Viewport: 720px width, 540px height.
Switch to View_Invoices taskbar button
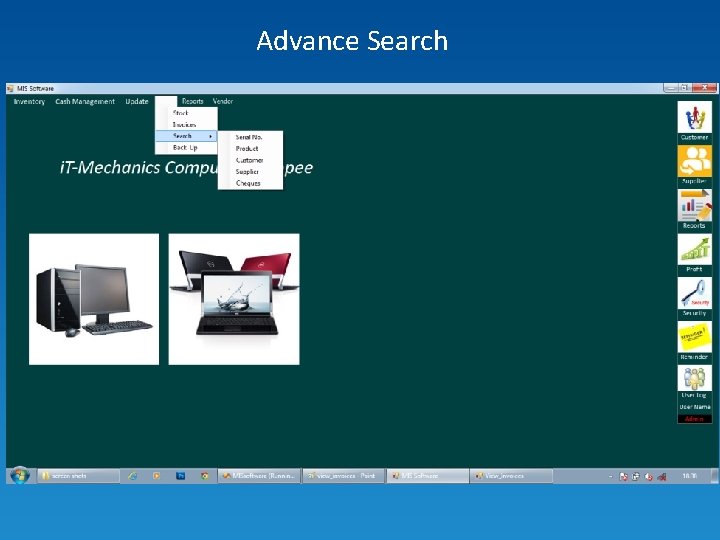[x=511, y=476]
